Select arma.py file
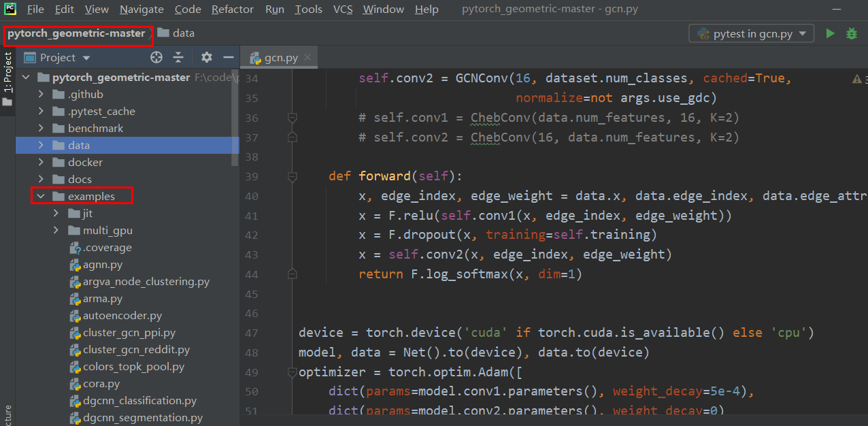 point(103,299)
